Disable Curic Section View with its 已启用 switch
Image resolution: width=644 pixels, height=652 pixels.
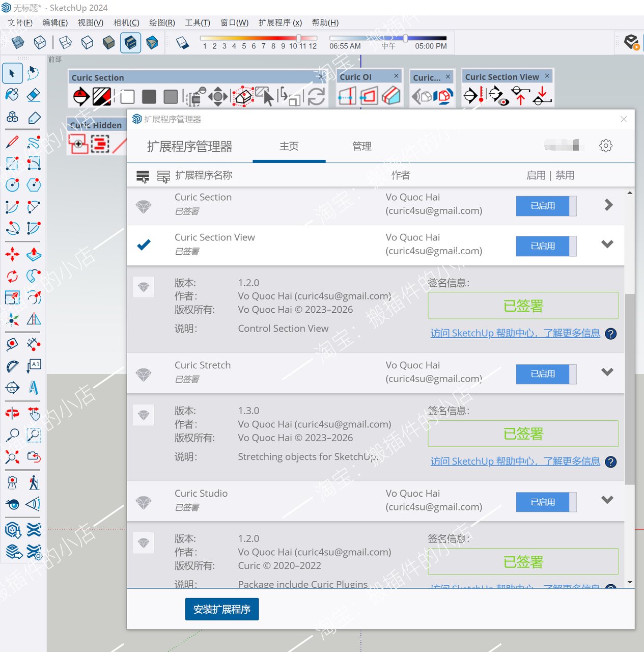[x=546, y=246]
